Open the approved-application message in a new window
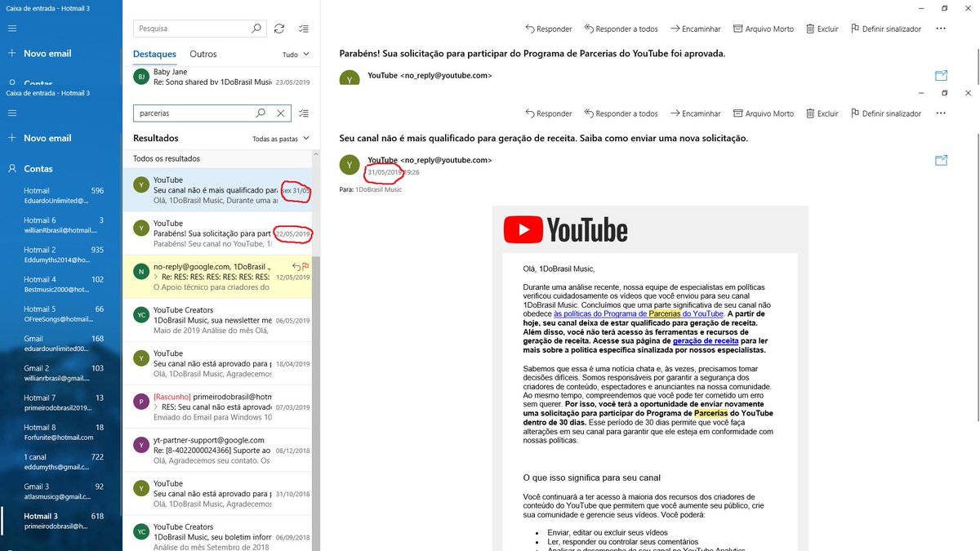Viewport: 980px width, 551px height. (941, 75)
